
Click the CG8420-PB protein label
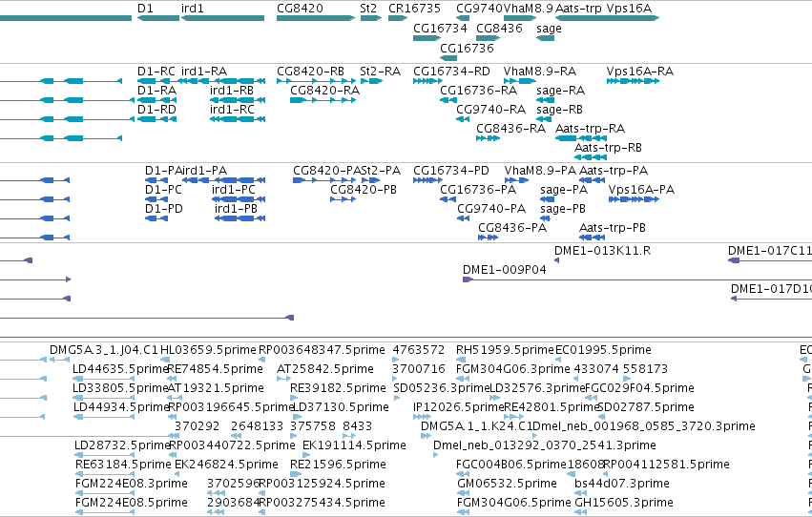pos(364,190)
